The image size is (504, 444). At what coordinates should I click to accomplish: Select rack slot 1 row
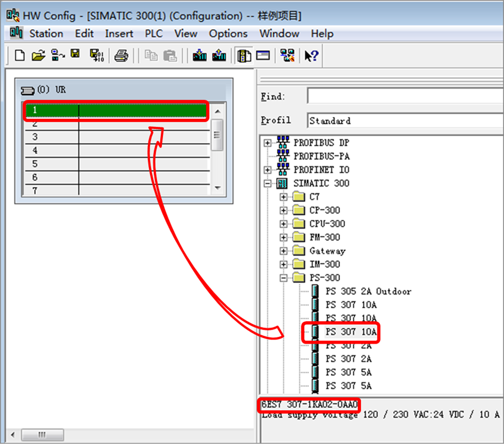point(116,110)
